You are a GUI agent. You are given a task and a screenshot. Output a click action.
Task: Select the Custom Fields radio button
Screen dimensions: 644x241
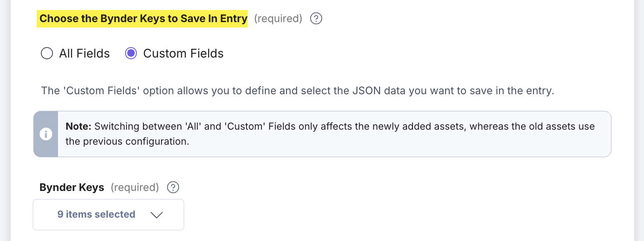coord(131,53)
